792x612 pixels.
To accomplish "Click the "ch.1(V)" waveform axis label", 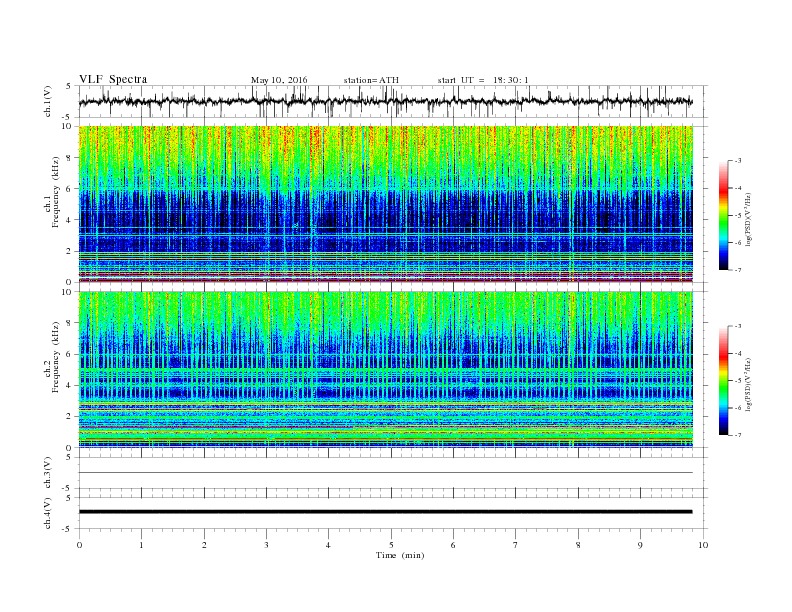I will (x=48, y=101).
